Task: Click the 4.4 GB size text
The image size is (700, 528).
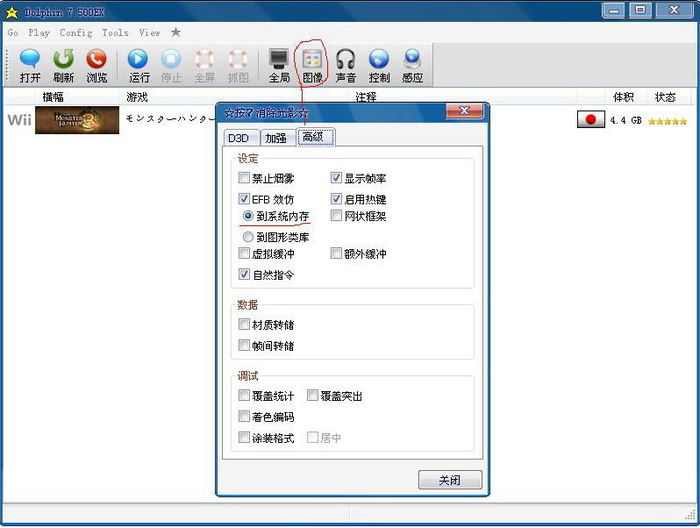Action: click(626, 121)
